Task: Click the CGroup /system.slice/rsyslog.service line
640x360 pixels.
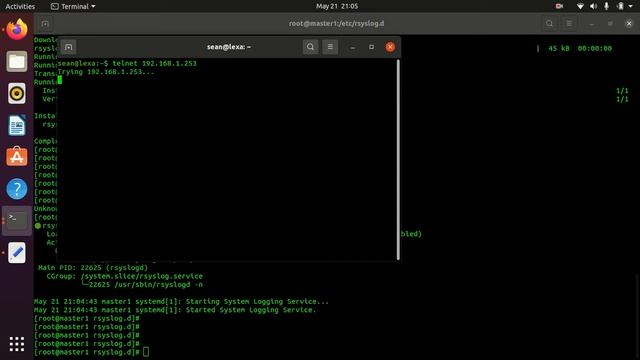Action: point(124,276)
